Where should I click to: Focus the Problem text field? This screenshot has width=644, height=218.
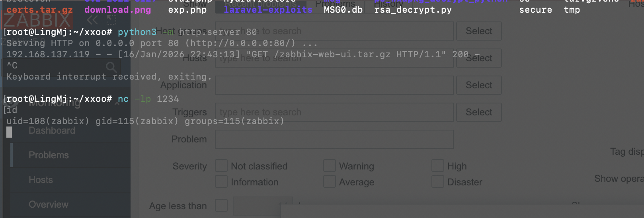coord(334,139)
